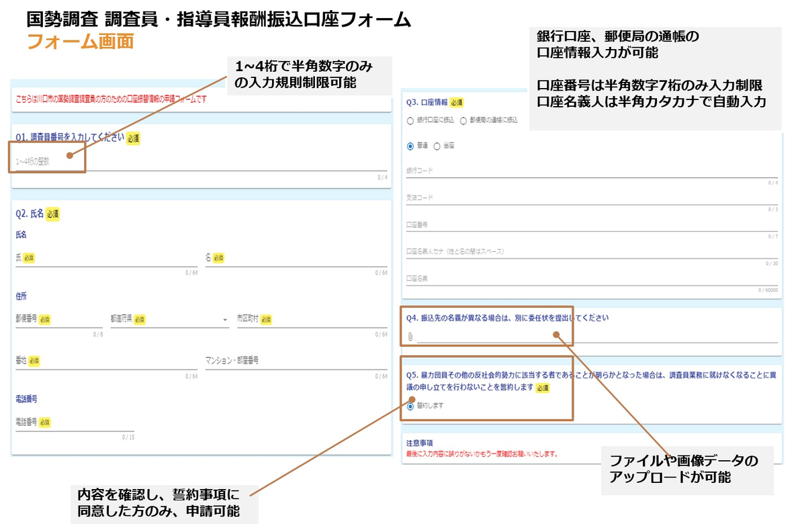This screenshot has height=532, width=806.
Task: Select the 普通 account radio button
Action: click(410, 146)
